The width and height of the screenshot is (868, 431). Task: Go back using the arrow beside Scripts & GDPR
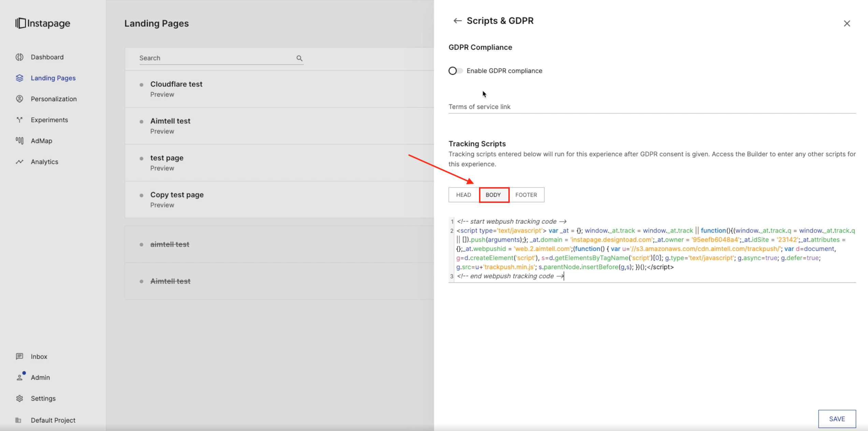coord(457,21)
